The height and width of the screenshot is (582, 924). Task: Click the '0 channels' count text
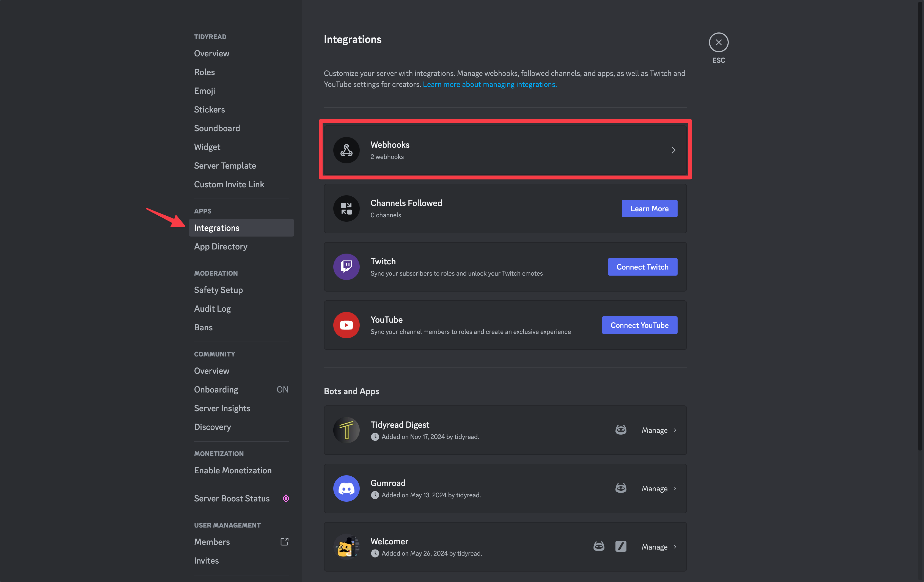point(386,215)
